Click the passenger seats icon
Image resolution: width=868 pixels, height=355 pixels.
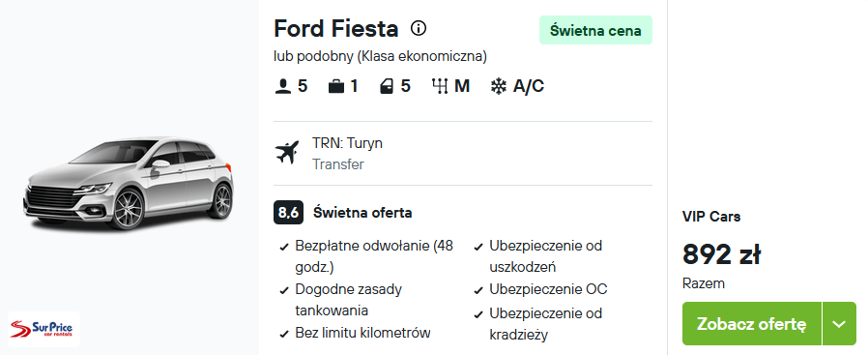[283, 86]
